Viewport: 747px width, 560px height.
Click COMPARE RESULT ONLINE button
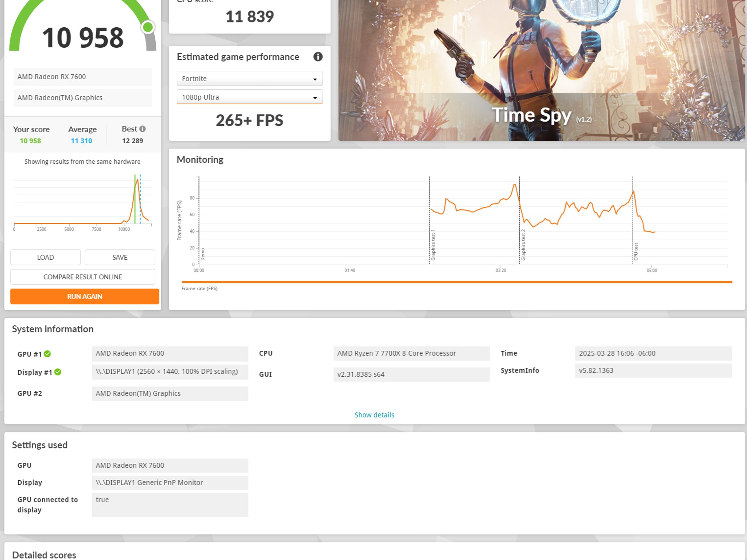pos(83,277)
